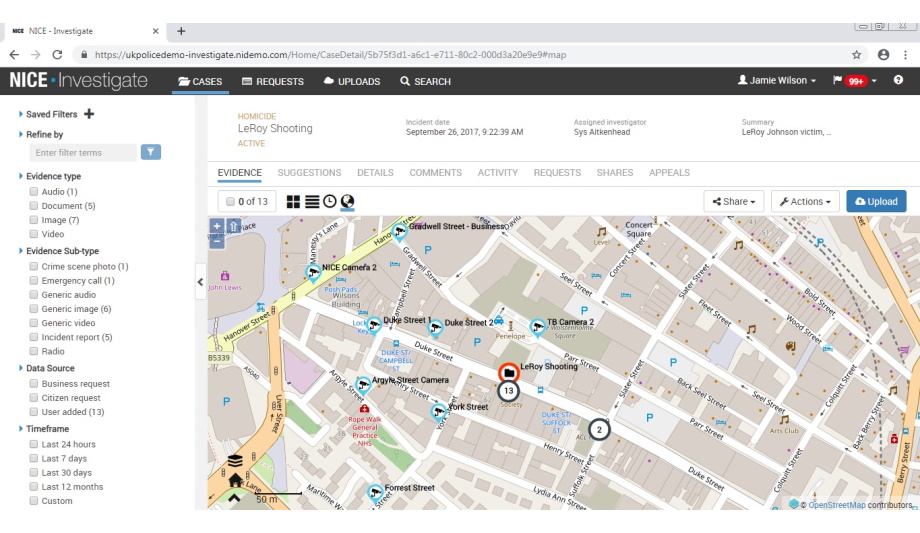The image size is (920, 533).
Task: Enable the Crime scene photo filter
Action: click(34, 267)
